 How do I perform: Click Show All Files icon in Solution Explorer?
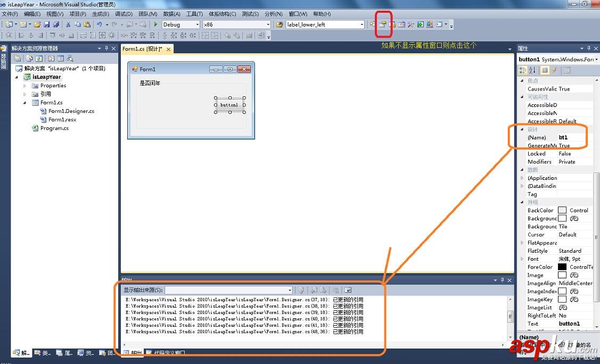tap(29, 59)
